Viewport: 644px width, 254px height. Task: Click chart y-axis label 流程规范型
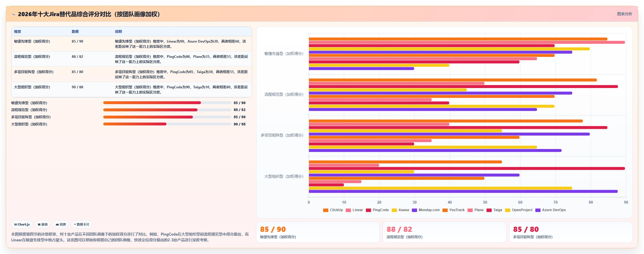(x=284, y=94)
